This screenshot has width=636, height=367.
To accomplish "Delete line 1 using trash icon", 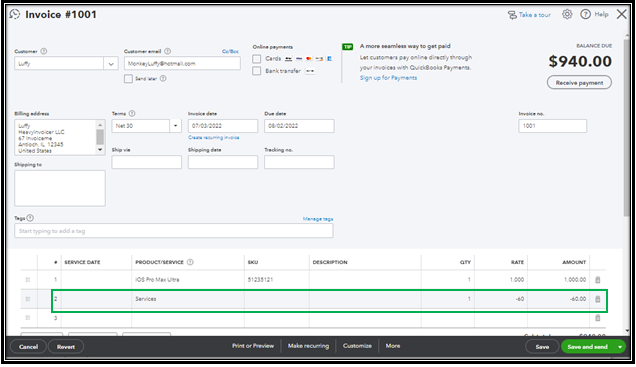I will coord(597,280).
